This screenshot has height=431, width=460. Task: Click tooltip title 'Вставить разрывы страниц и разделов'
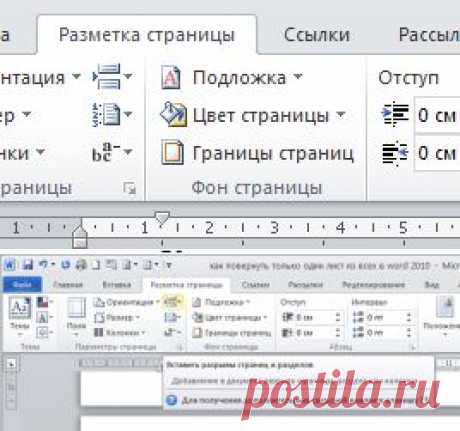click(x=239, y=365)
